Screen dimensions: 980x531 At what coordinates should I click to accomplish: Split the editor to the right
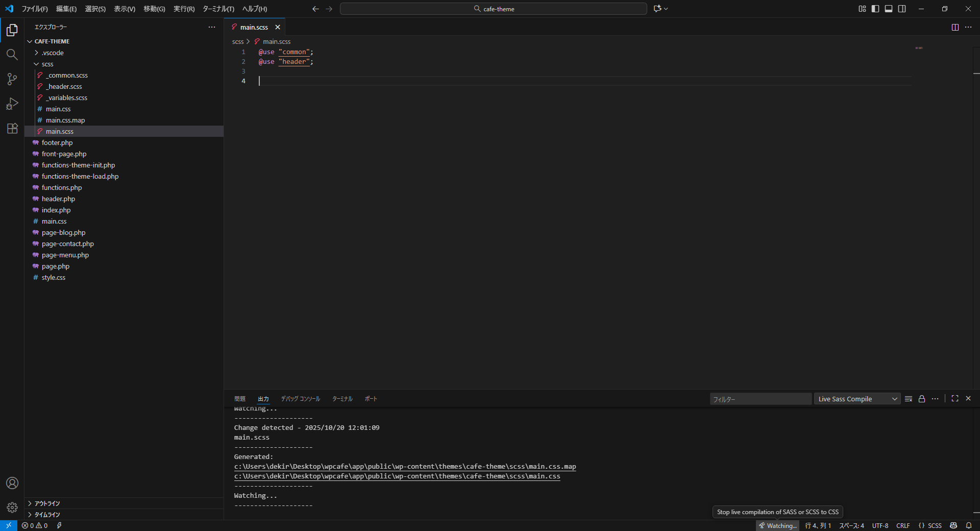click(x=955, y=27)
